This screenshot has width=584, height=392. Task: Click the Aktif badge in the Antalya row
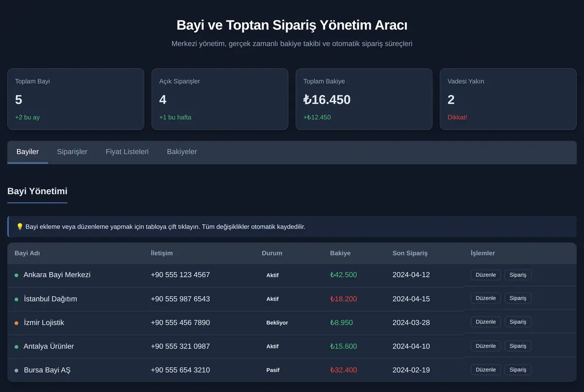click(273, 347)
